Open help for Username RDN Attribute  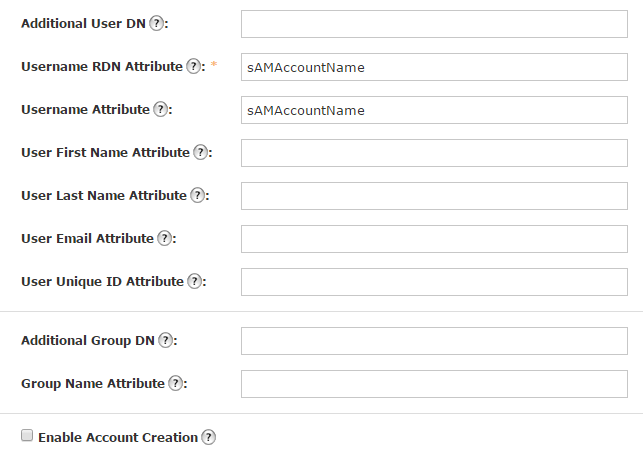point(193,66)
